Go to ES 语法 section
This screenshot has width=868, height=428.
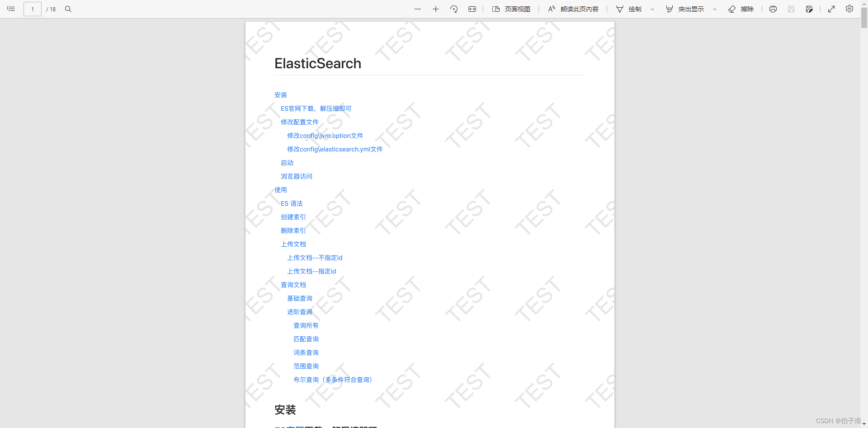(292, 203)
